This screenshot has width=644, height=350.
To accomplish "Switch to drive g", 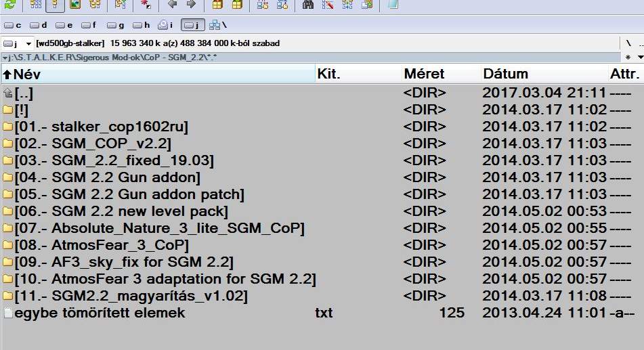I will [x=115, y=26].
